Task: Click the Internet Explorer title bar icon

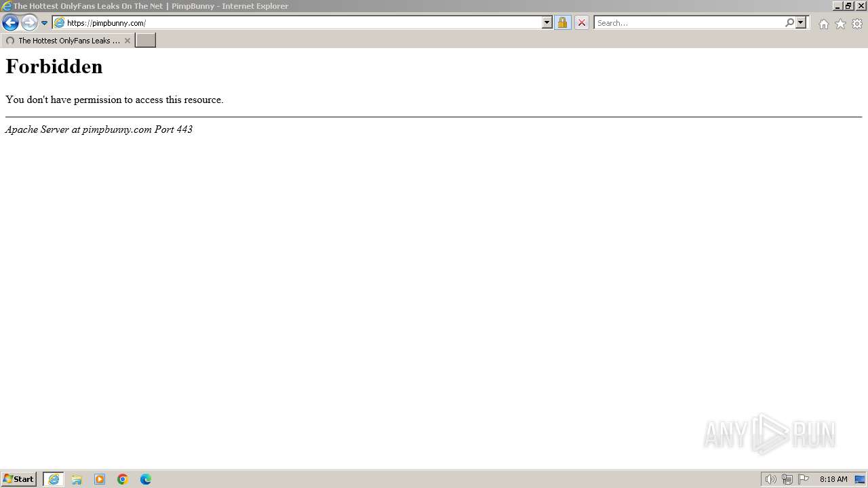Action: (x=7, y=6)
